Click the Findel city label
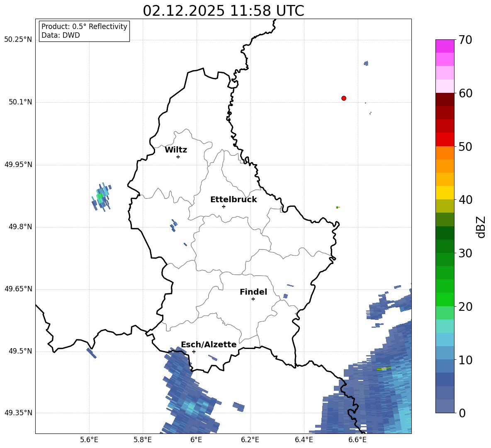The width and height of the screenshot is (491, 448). [253, 292]
